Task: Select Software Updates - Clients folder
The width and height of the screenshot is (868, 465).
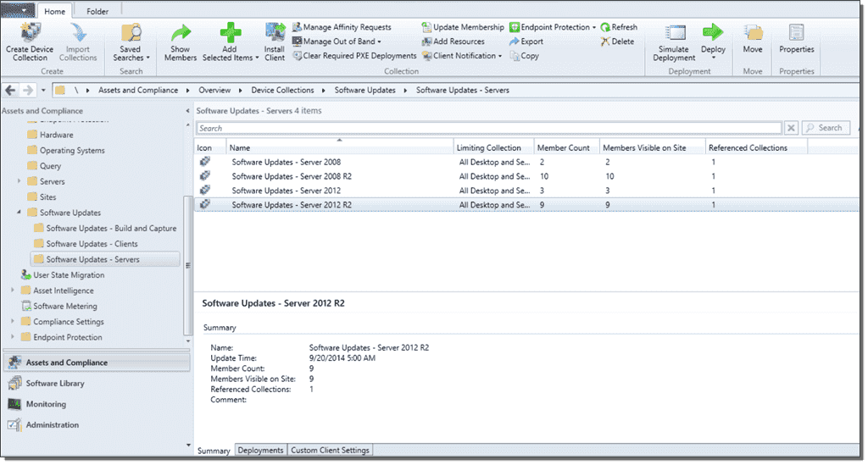Action: coord(86,244)
